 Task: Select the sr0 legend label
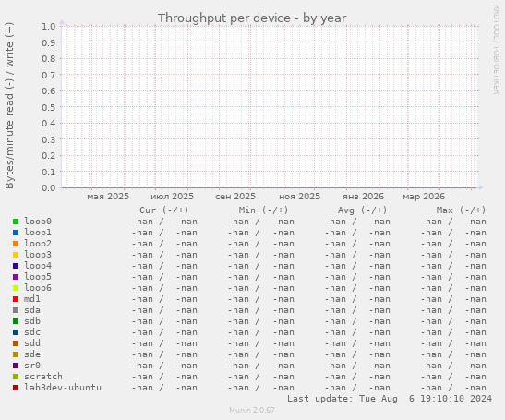coord(32,366)
